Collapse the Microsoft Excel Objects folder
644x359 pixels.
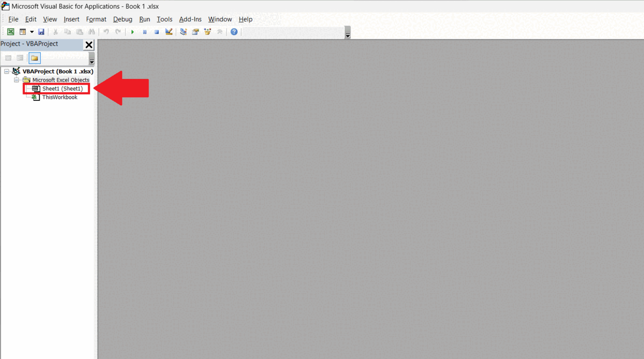[x=16, y=79]
